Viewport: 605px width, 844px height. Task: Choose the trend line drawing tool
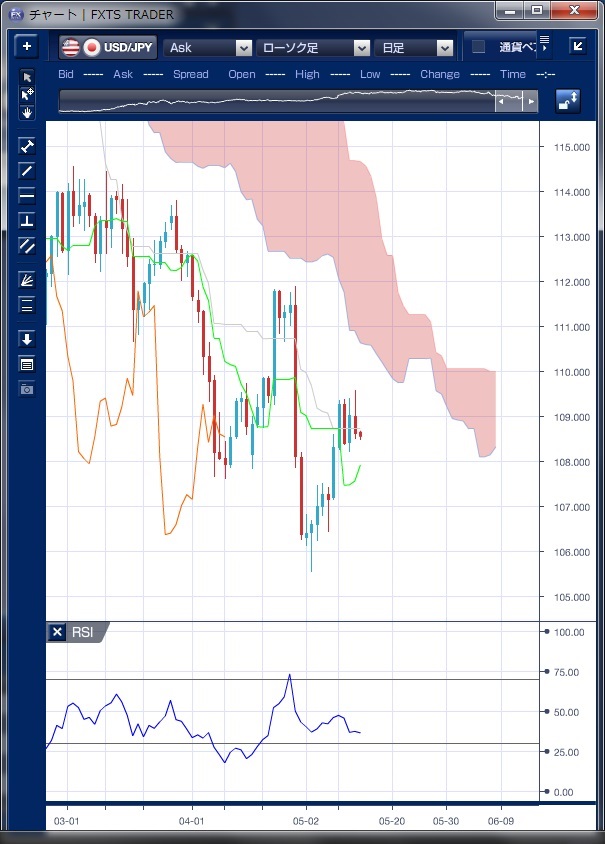(x=27, y=170)
